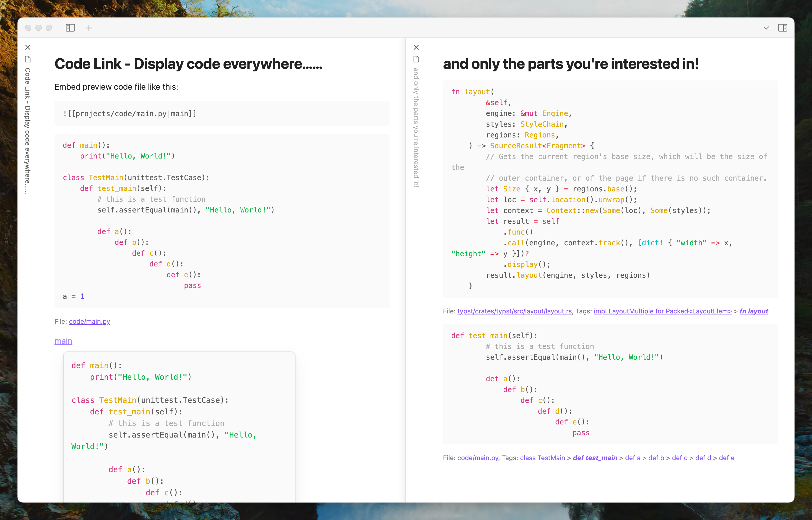The height and width of the screenshot is (520, 812).
Task: Open the tab list chevron dropdown
Action: pos(766,28)
